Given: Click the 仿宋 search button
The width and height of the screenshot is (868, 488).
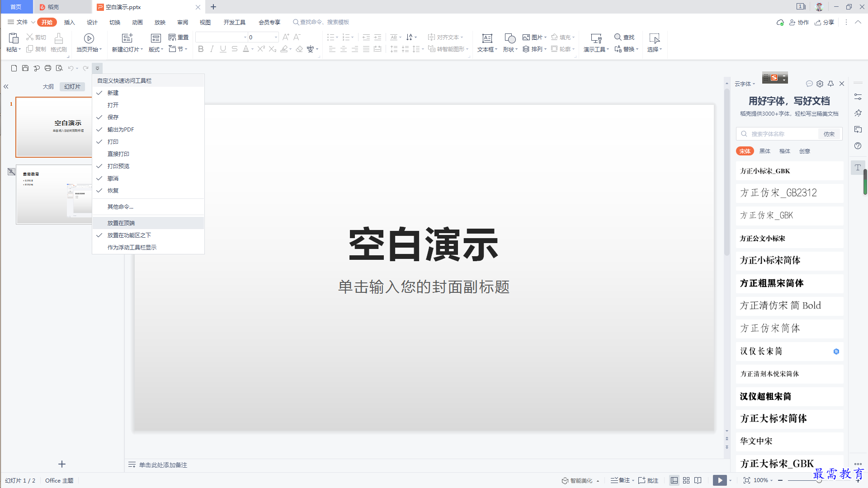Looking at the screenshot, I should (x=829, y=134).
